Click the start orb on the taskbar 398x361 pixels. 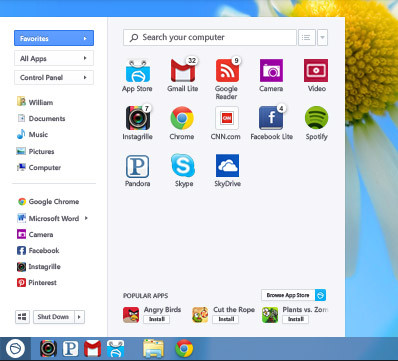click(x=15, y=349)
